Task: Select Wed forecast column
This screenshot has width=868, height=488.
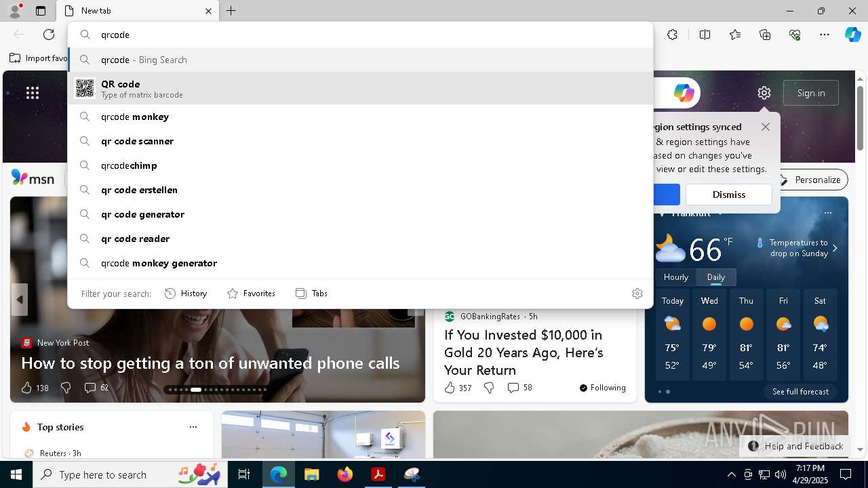Action: (709, 334)
